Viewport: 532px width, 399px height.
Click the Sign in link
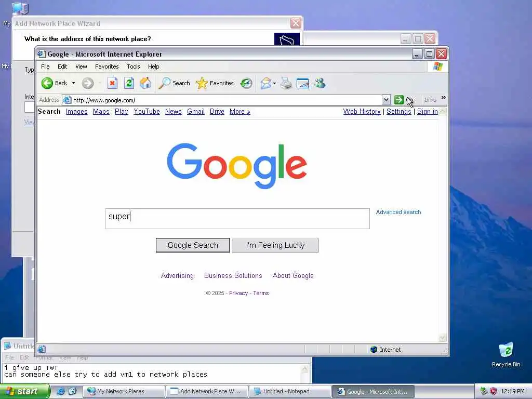click(x=427, y=112)
